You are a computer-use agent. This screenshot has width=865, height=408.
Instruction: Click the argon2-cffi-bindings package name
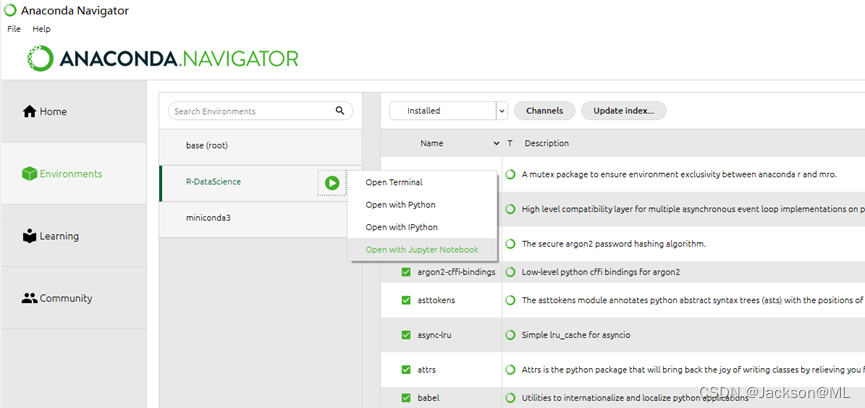point(457,272)
